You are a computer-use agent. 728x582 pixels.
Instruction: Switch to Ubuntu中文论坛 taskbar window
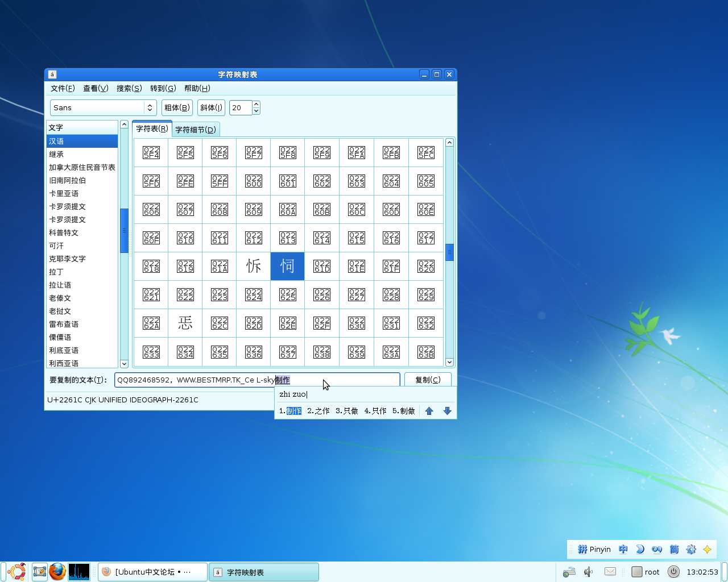(x=152, y=572)
